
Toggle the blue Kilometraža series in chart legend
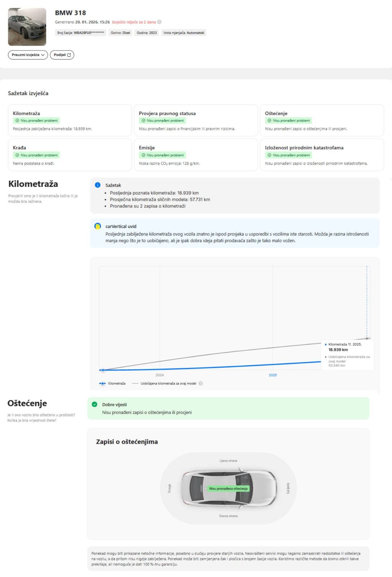(113, 383)
